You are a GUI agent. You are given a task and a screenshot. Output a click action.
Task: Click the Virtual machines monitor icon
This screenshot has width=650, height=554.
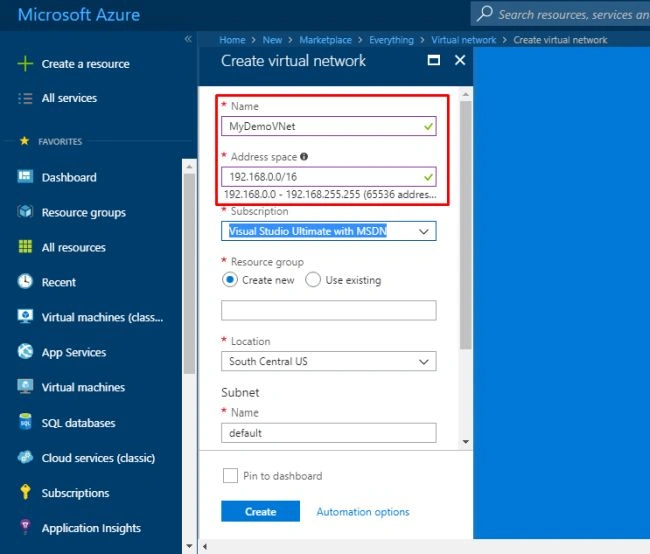point(25,386)
